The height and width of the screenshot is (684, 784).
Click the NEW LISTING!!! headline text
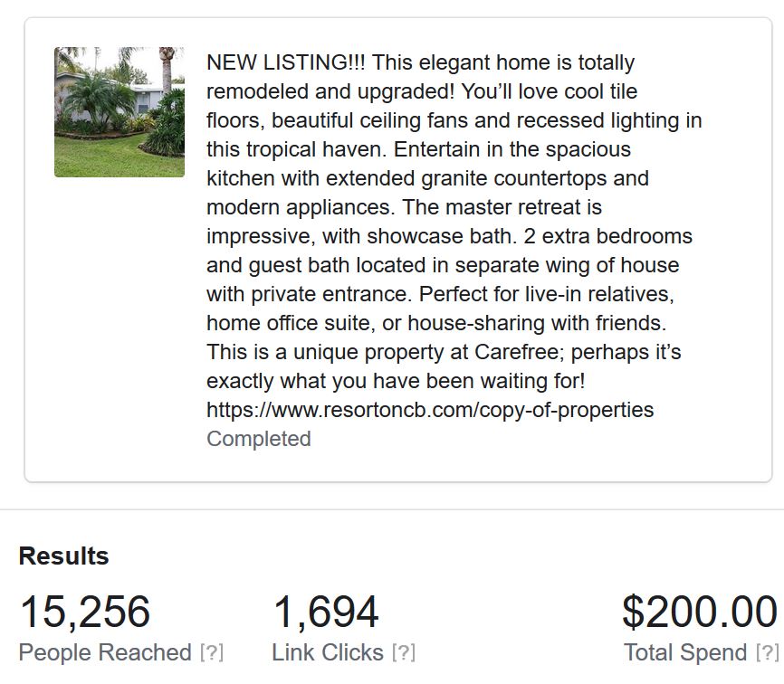[285, 62]
